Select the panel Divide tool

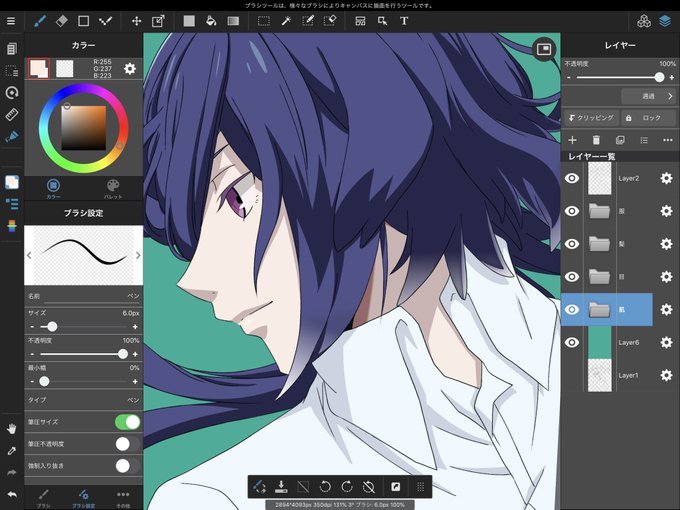point(360,21)
